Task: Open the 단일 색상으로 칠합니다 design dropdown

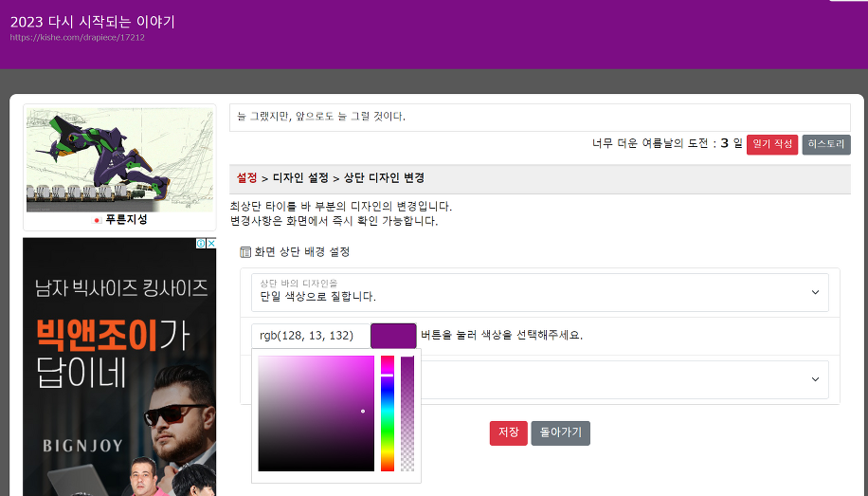Action: (x=539, y=292)
